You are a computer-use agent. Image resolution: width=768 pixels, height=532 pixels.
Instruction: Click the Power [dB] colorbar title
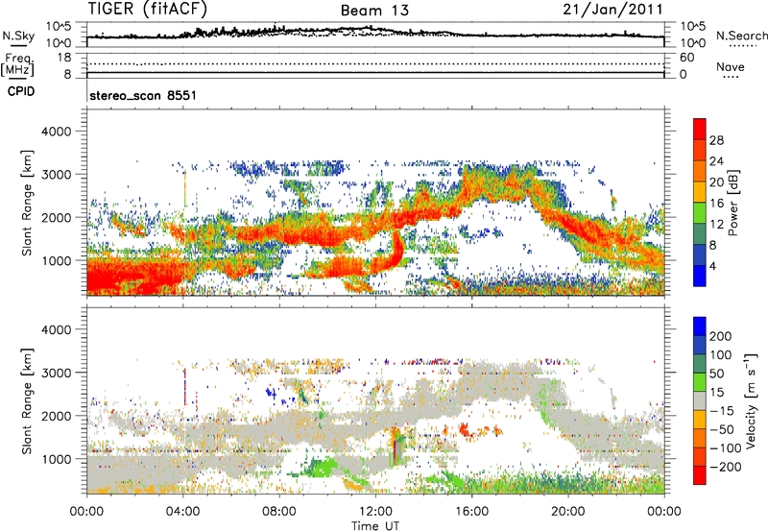[x=732, y=203]
